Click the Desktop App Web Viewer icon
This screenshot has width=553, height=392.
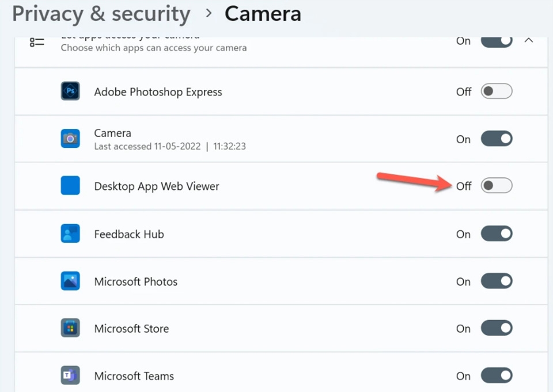click(70, 185)
